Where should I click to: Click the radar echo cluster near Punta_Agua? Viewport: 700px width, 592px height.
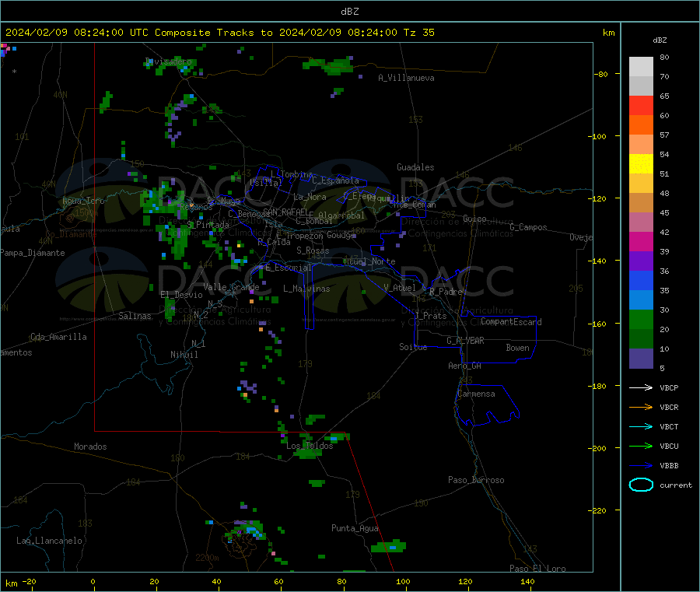pos(388,546)
